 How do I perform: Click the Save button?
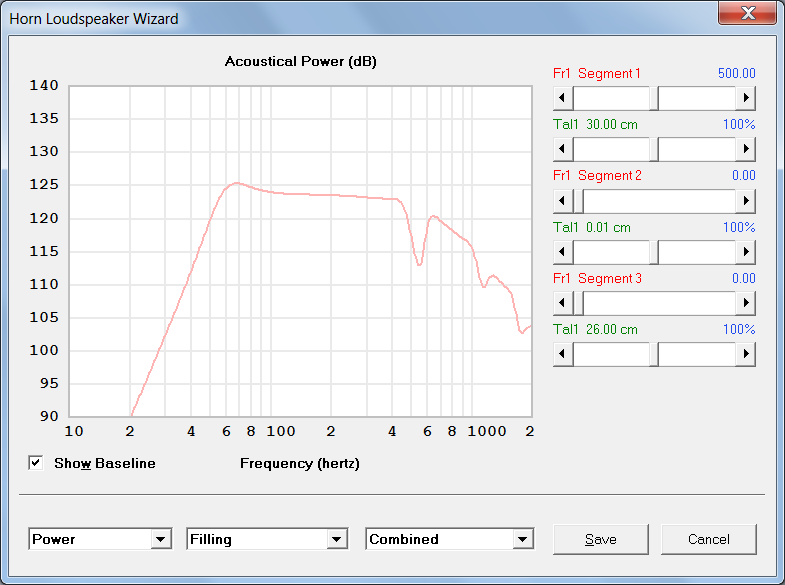600,539
